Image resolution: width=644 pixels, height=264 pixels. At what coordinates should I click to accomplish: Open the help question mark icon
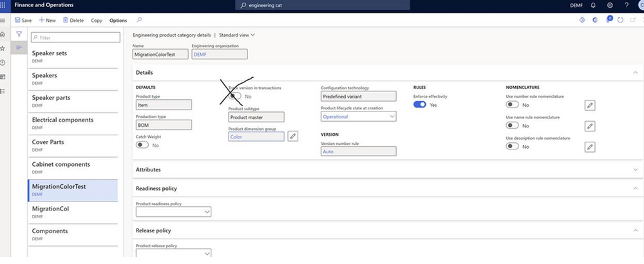click(627, 5)
